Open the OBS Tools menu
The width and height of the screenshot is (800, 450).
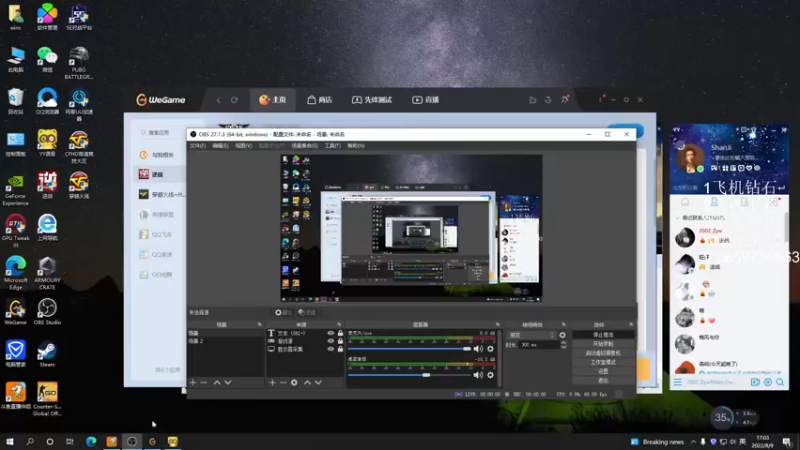(333, 146)
